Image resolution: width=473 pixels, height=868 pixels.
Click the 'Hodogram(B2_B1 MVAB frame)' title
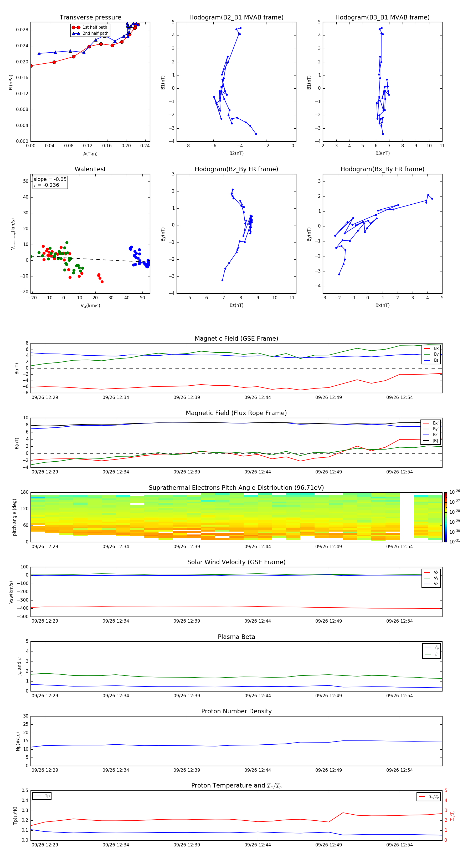coord(236,17)
